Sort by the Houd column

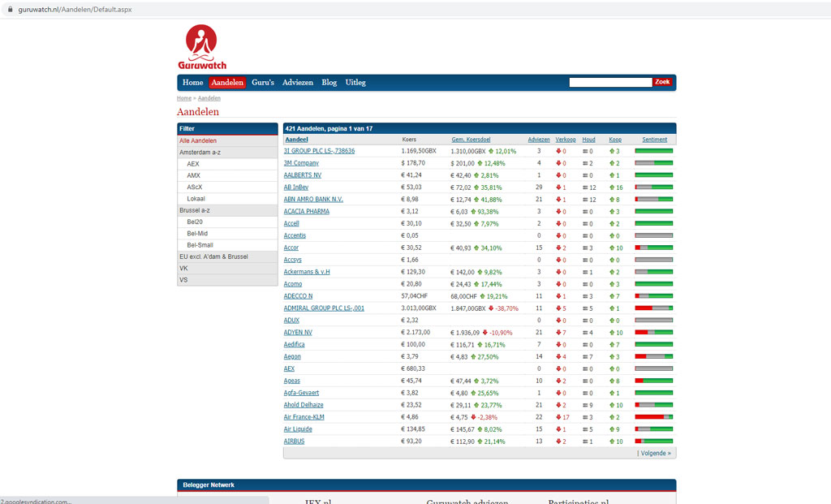point(588,140)
